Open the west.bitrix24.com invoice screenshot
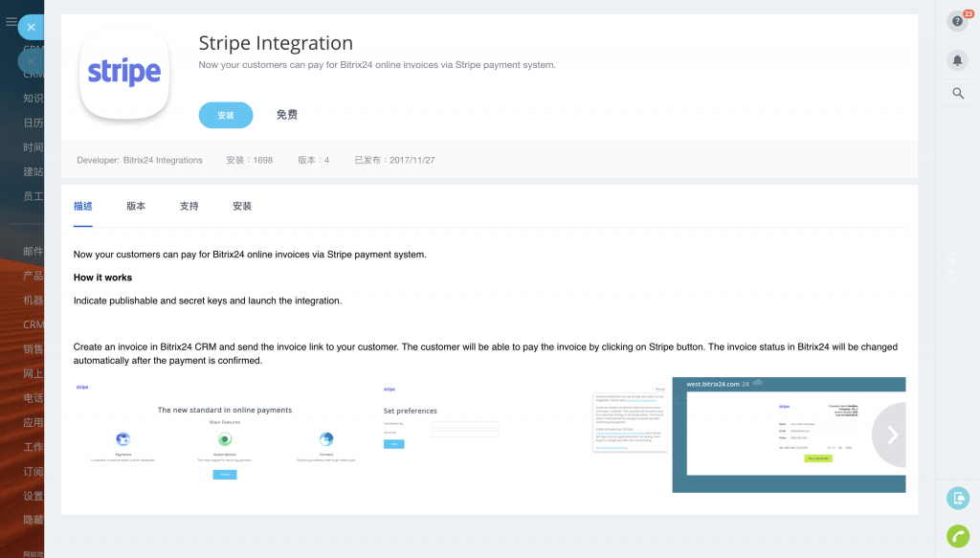980x558 pixels. pyautogui.click(x=789, y=435)
